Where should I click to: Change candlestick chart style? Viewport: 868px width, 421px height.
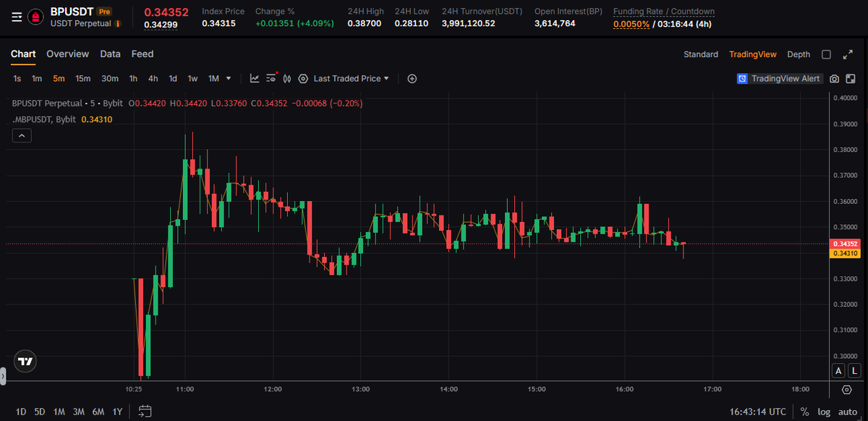[287, 79]
